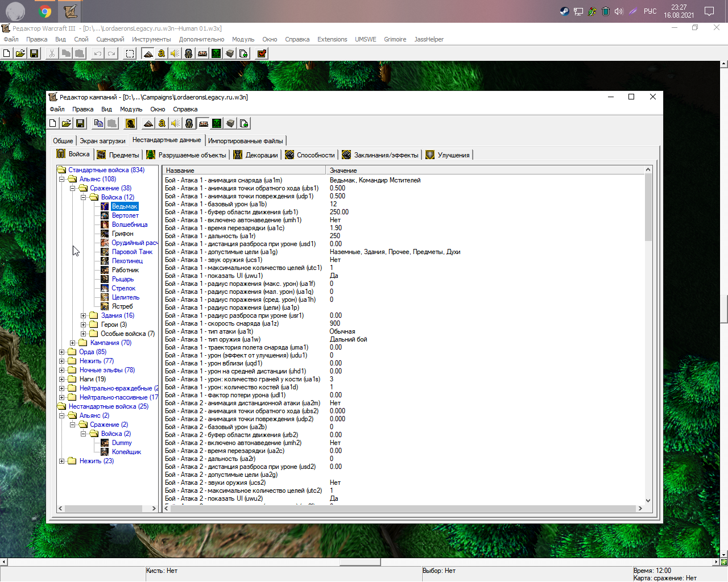Open AI Editor from Campaign Editor toolbar
Image resolution: width=728 pixels, height=582 pixels.
point(217,123)
